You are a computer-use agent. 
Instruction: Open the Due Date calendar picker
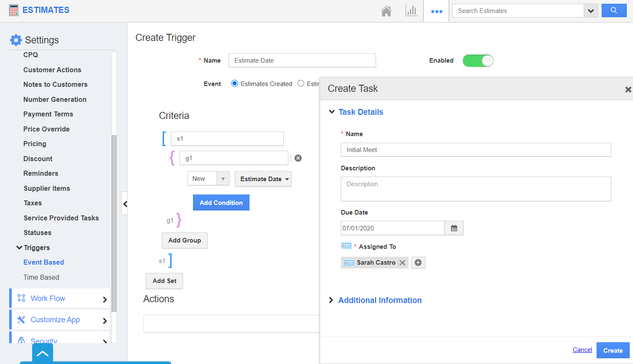click(x=454, y=228)
